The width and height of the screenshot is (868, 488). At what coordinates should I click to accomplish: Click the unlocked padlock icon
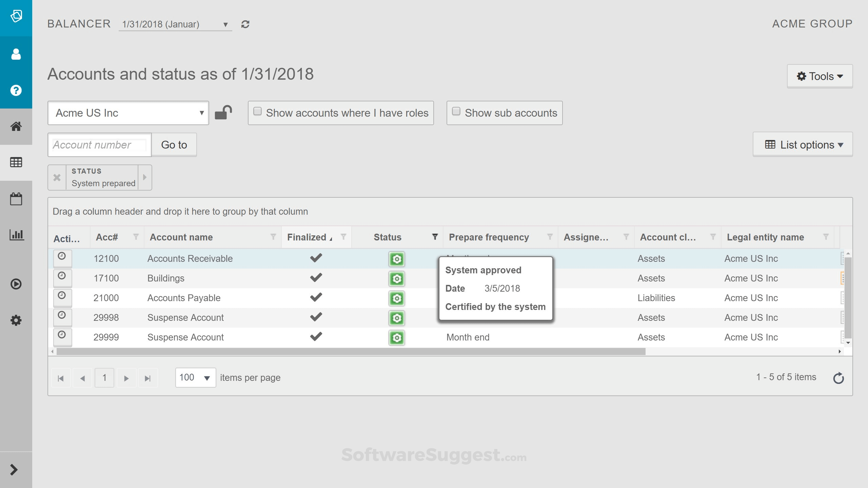click(x=223, y=113)
